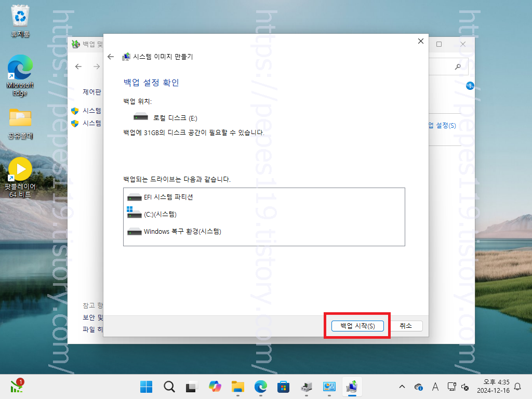The width and height of the screenshot is (532, 399).
Task: Open the widgets stock icon on taskbar
Action: 17,386
